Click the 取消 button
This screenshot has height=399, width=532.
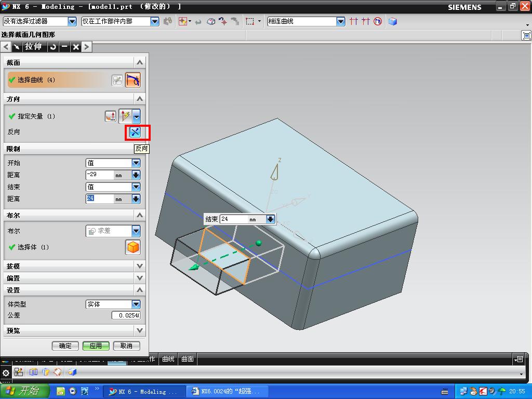[x=126, y=345]
